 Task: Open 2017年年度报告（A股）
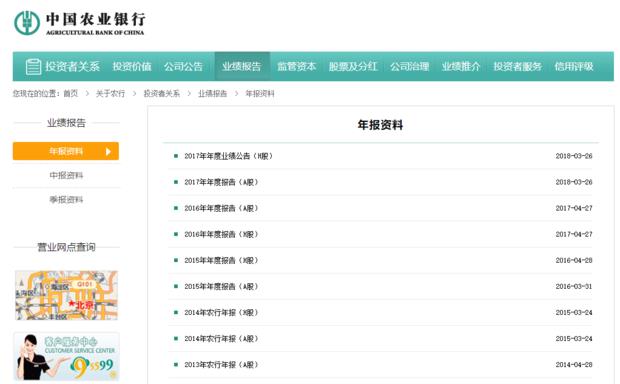221,182
